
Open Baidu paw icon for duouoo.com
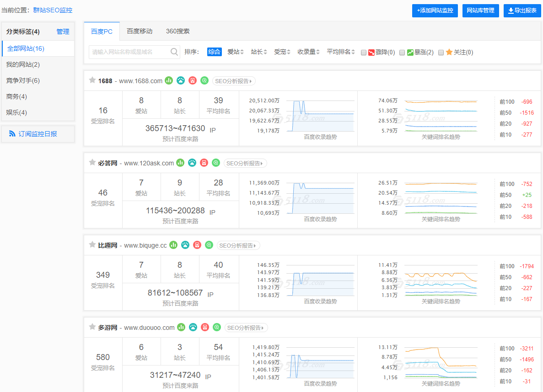point(193,327)
